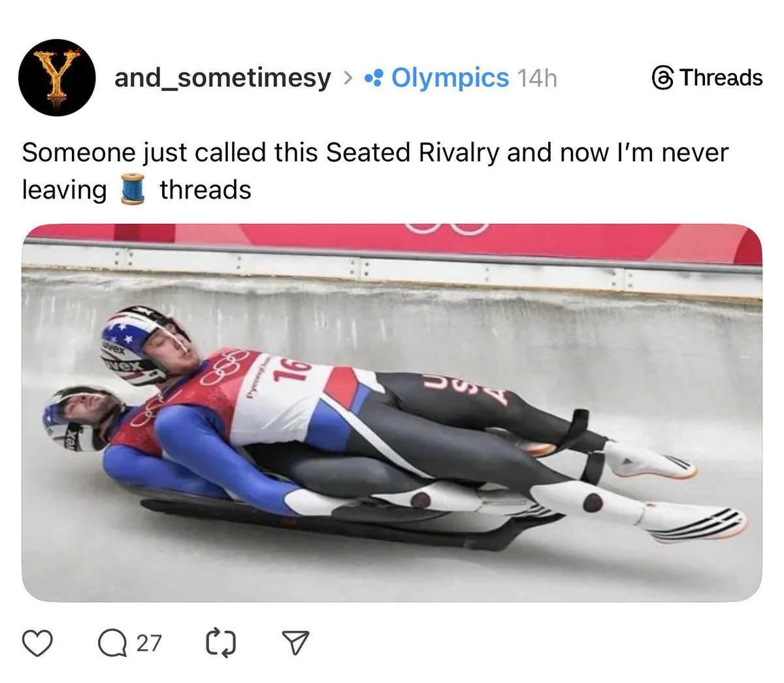Click the chevron arrow after the username

pyautogui.click(x=348, y=78)
